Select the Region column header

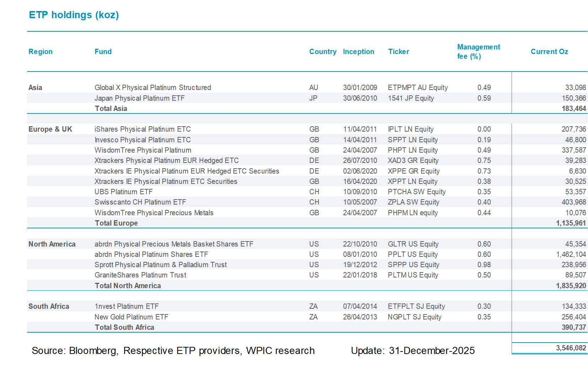[40, 52]
